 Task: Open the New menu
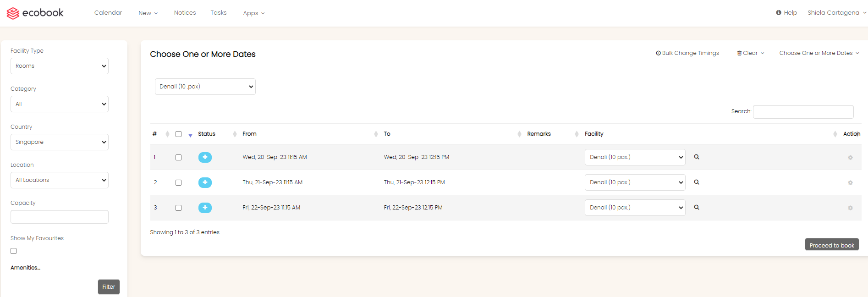coord(148,13)
